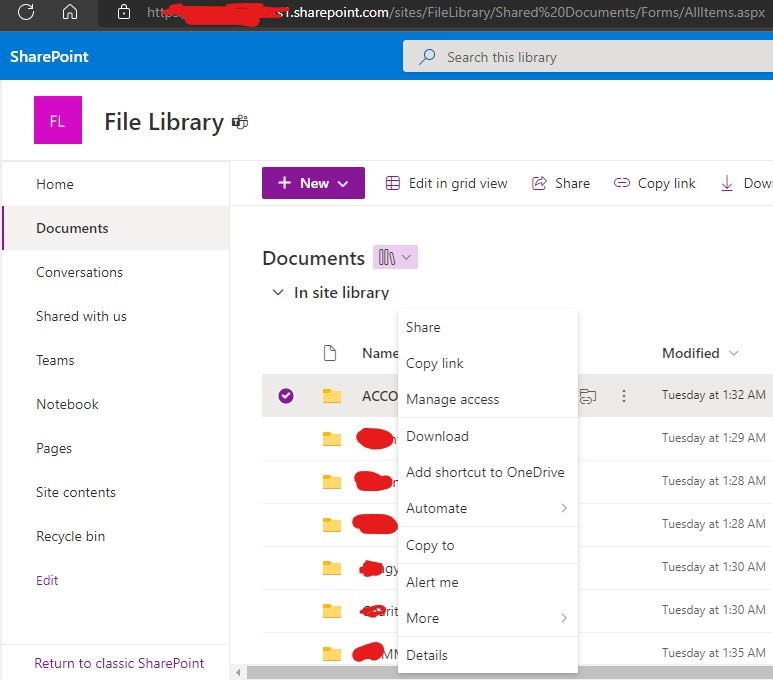Click the Name column header
The width and height of the screenshot is (773, 680).
click(380, 353)
